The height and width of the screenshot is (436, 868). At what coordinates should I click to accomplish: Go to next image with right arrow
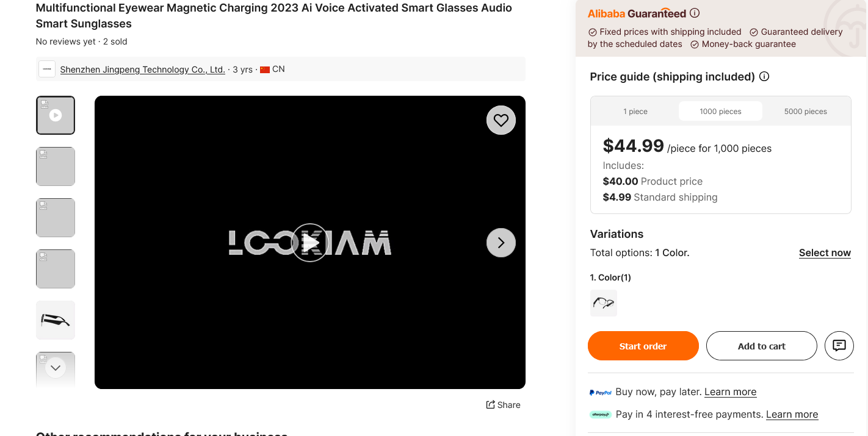pos(501,243)
